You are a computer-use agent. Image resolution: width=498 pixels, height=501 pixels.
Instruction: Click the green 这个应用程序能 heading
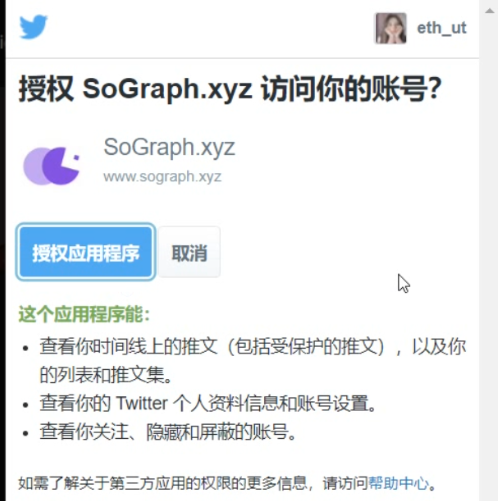[x=84, y=314]
